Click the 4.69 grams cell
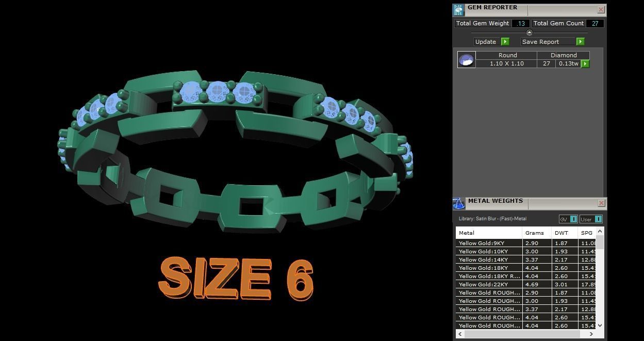The height and width of the screenshot is (341, 644). [x=537, y=284]
